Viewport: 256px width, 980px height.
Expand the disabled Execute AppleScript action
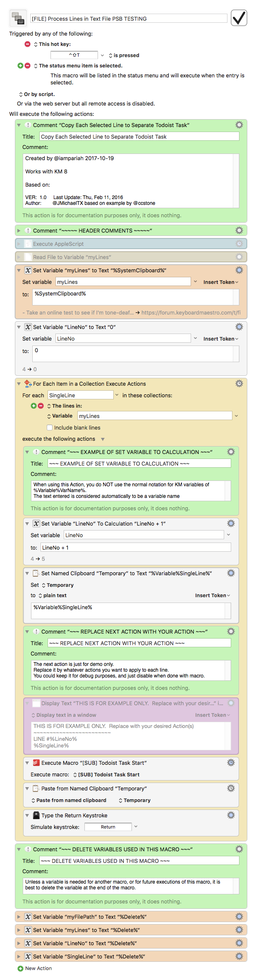19,244
